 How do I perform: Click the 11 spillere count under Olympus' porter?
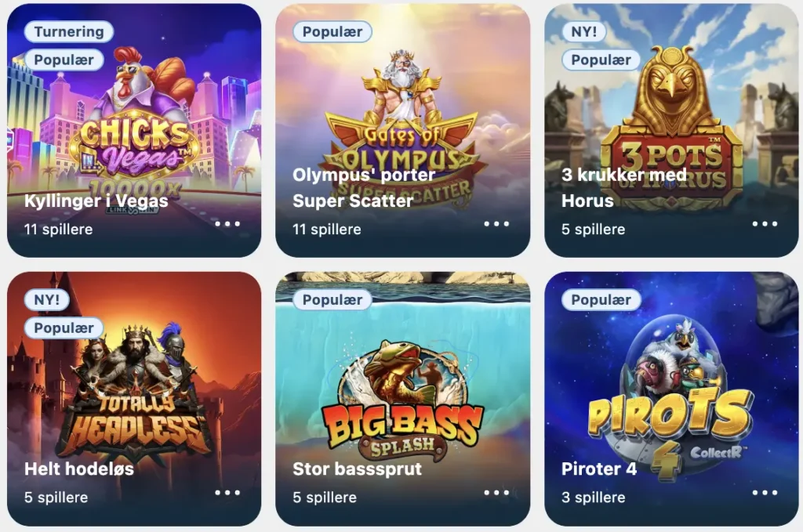327,229
